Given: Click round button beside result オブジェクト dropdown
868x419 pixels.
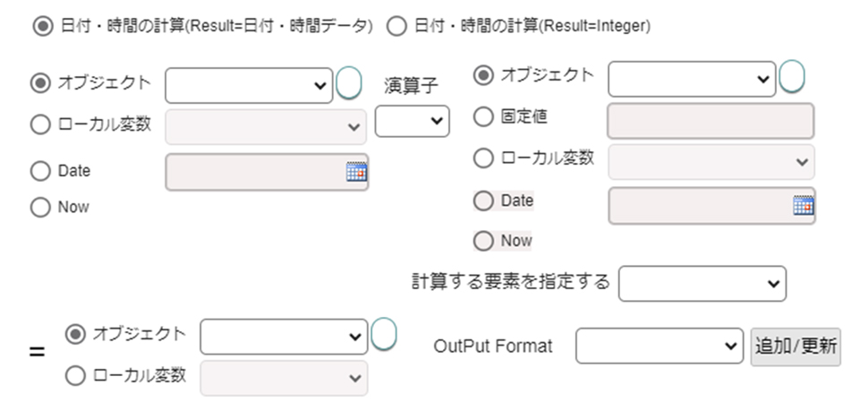Looking at the screenshot, I should point(384,334).
